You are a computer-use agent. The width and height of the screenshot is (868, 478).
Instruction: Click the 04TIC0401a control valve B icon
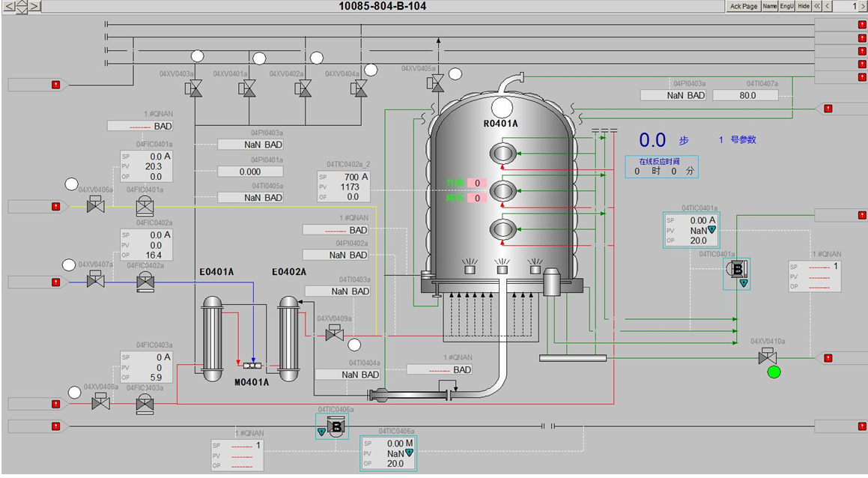(x=738, y=270)
